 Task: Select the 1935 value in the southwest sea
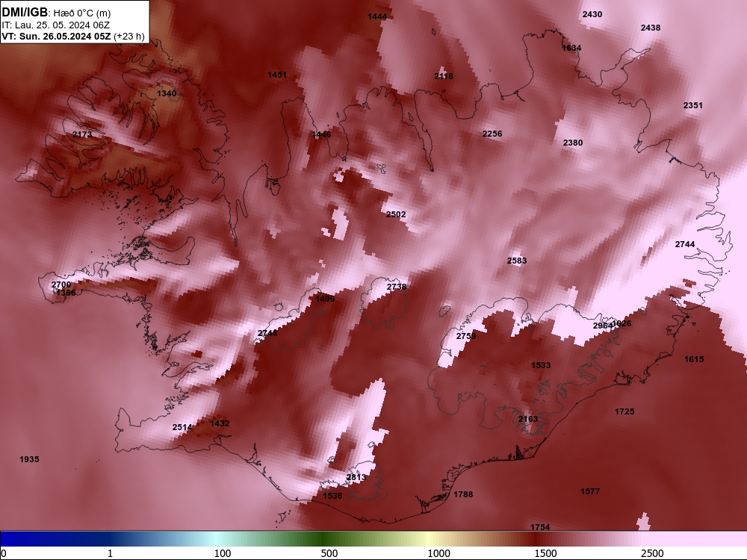pos(29,459)
